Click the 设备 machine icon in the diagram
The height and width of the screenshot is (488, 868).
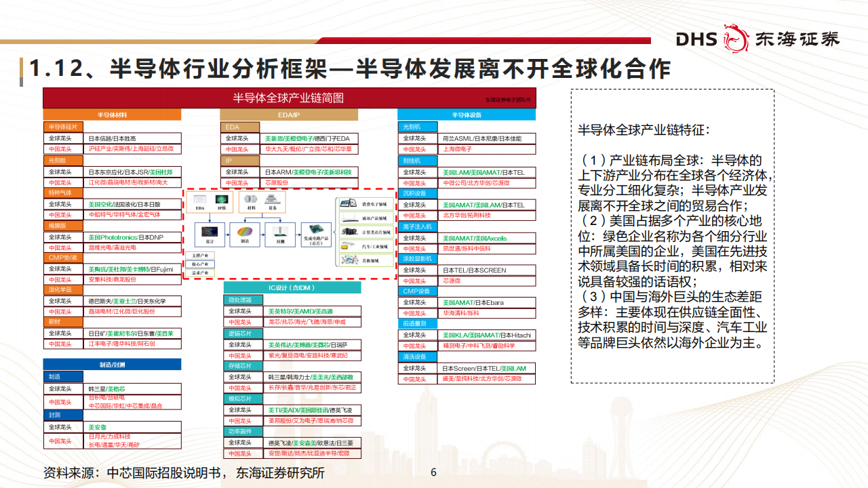click(271, 199)
